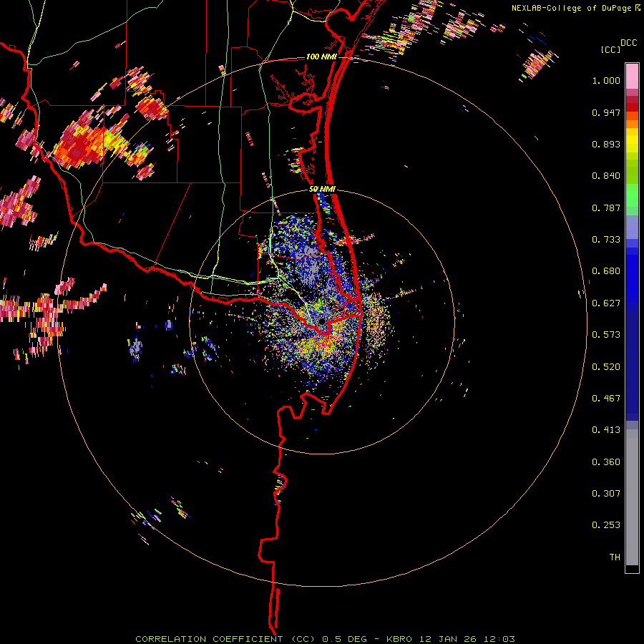Screen dimensions: 644x644
Task: Click the TH threshold label
Action: pos(615,557)
